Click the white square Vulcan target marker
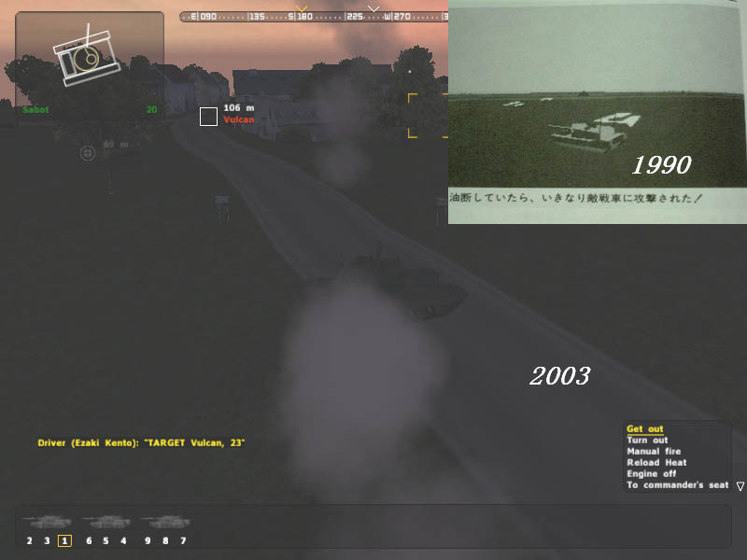747x560 pixels. [x=208, y=117]
